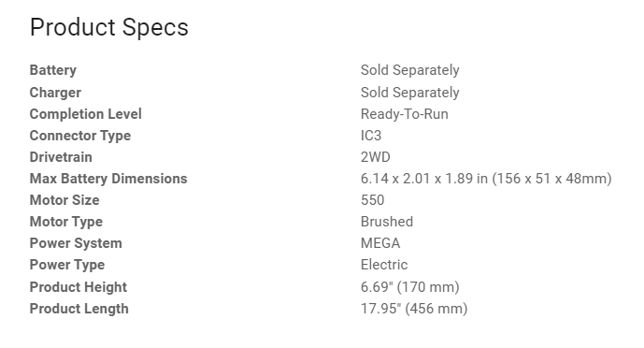
Task: Click the IC3 connector value
Action: pyautogui.click(x=371, y=136)
